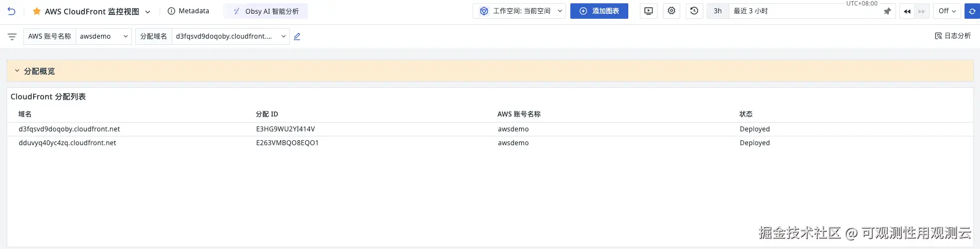Open the history clock icon
This screenshot has width=980, height=249.
694,11
